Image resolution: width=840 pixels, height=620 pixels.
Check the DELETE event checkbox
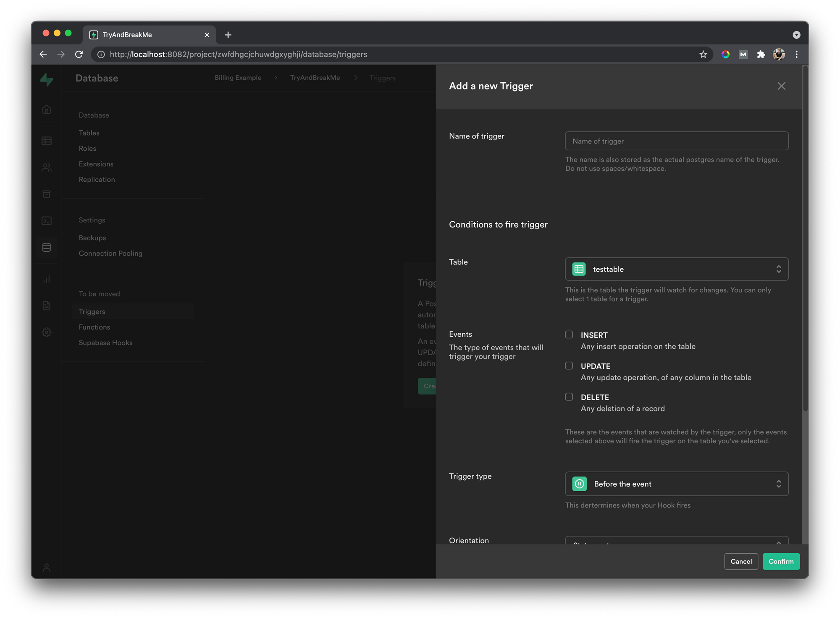pos(569,397)
